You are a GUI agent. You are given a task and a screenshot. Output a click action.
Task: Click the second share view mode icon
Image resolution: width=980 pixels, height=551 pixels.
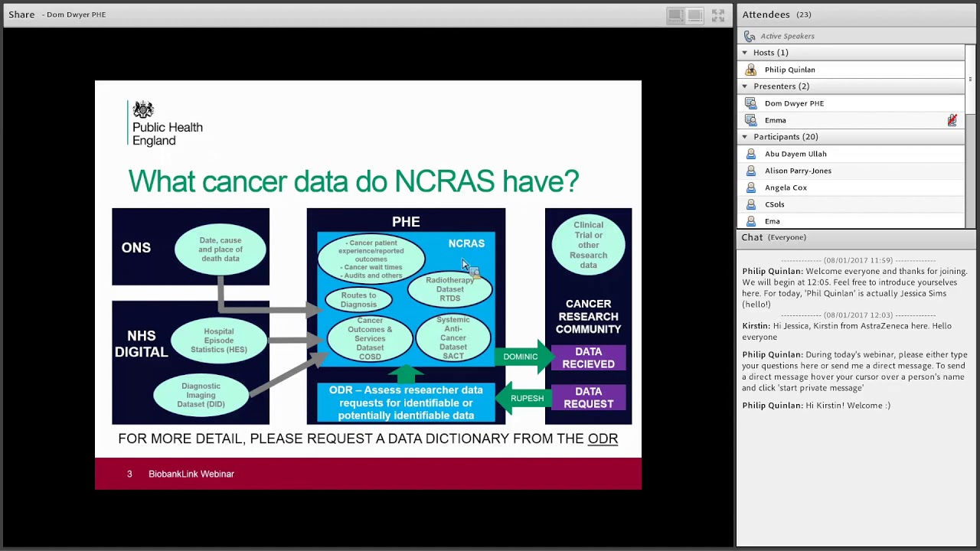pos(695,15)
